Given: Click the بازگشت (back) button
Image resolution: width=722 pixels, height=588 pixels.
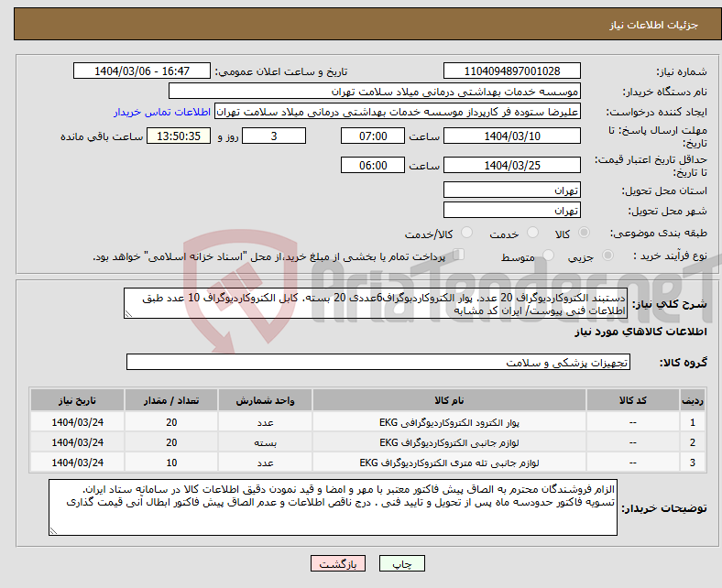Looking at the screenshot, I should pyautogui.click(x=338, y=563).
